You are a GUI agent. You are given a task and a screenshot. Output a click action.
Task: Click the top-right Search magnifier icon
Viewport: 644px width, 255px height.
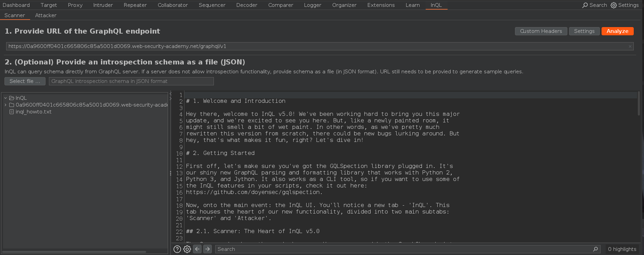(x=585, y=5)
